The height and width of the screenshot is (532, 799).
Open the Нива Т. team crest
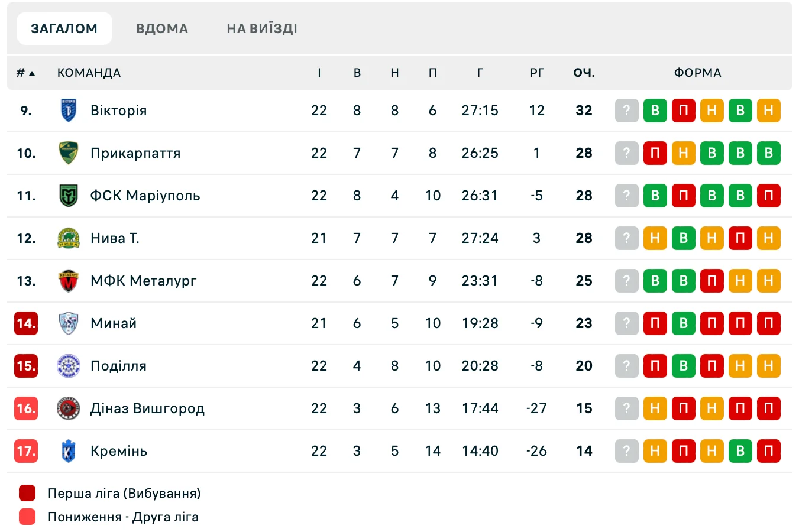[x=69, y=238]
